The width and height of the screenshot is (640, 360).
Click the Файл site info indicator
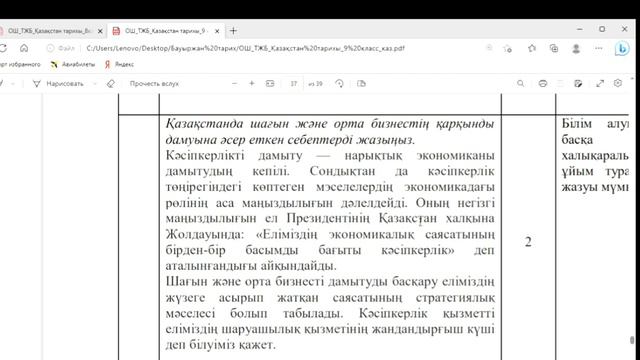60,48
